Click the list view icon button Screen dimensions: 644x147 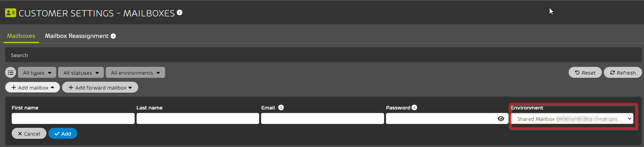pos(11,72)
